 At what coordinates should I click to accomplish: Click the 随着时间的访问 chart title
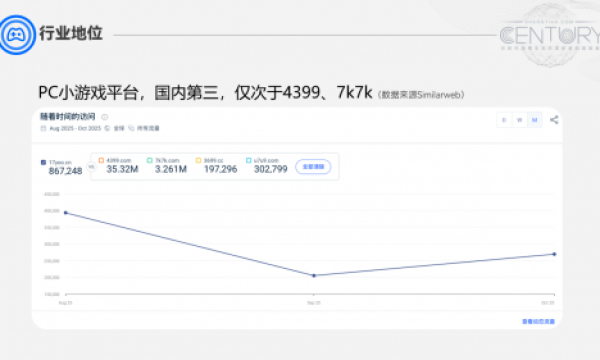68,117
